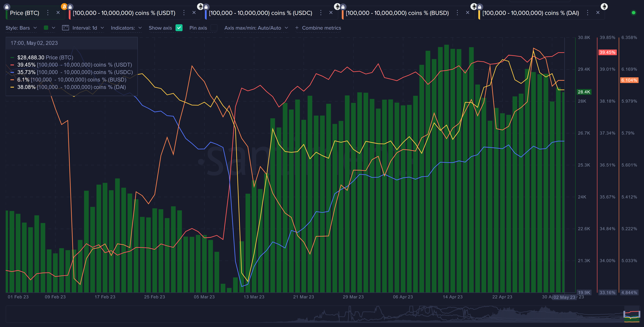Image resolution: width=644 pixels, height=327 pixels.
Task: Click the green live status indicator
Action: [x=633, y=13]
